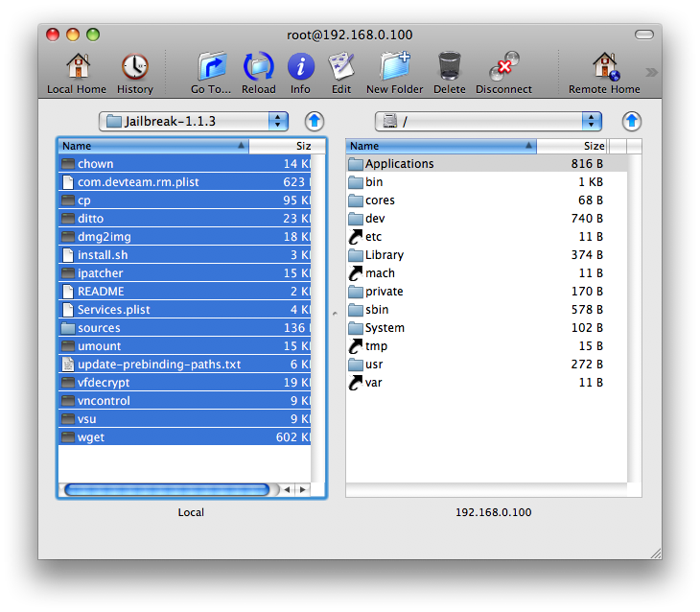Click the Edit toolbar icon

[x=341, y=68]
